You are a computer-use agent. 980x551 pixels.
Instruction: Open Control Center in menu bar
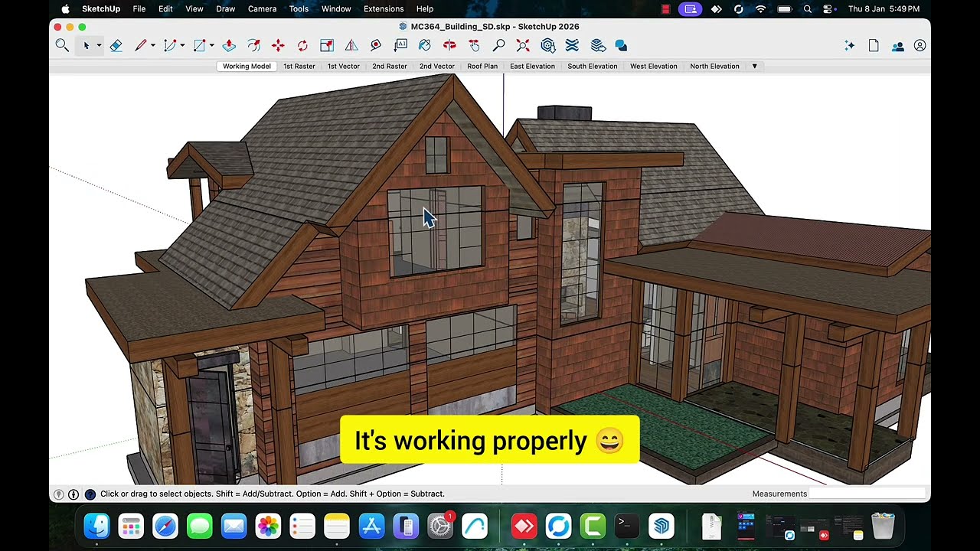(x=828, y=9)
